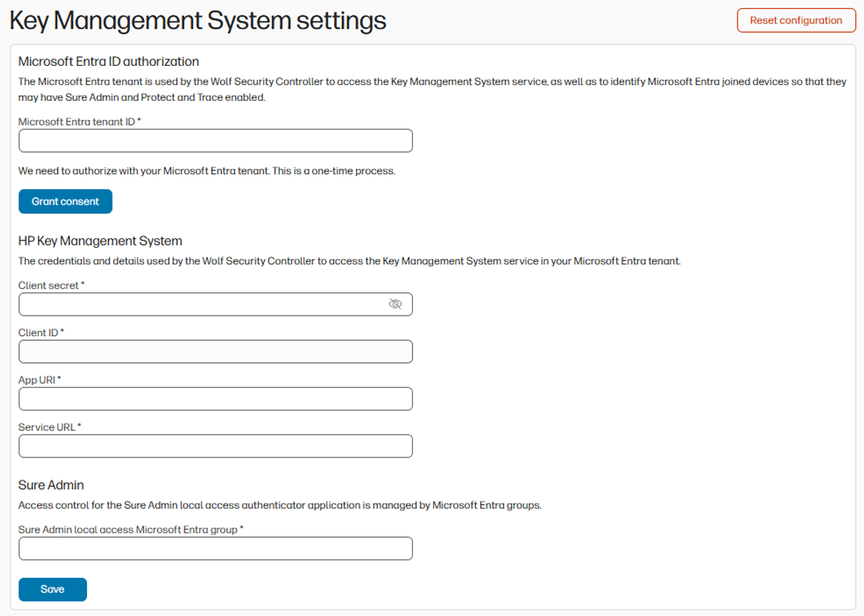
Task: Click inside the Microsoft Entra tenant ID field
Action: tap(215, 140)
